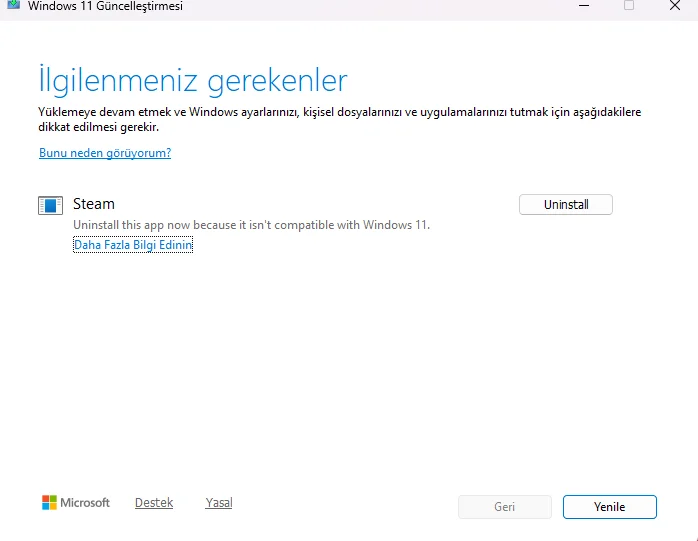Open the Yasal link

[x=219, y=502]
